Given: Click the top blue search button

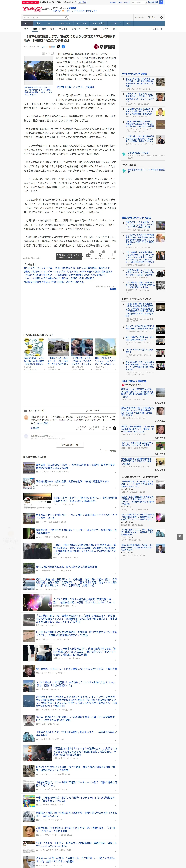Looking at the screenshot, I should [161, 2].
